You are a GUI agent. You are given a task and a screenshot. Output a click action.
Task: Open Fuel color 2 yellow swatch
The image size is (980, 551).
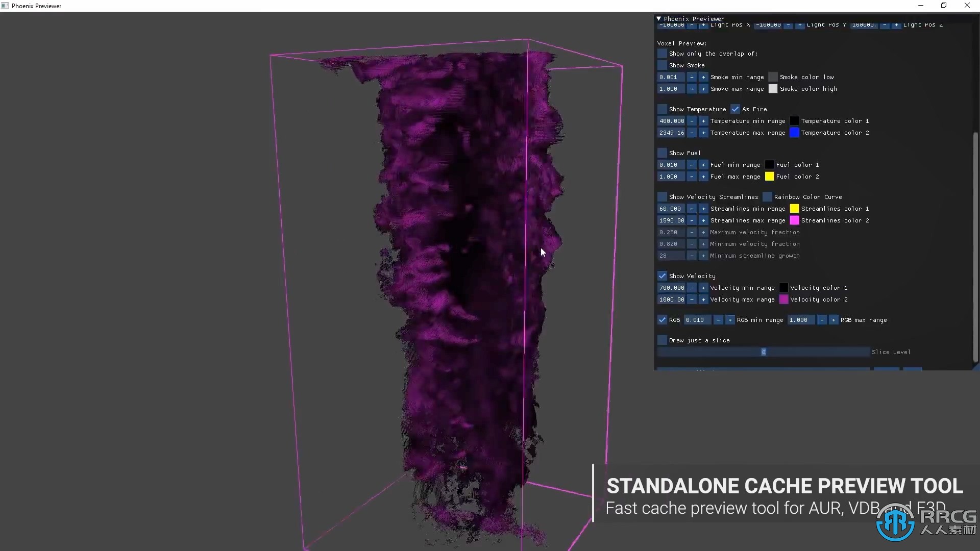(769, 177)
